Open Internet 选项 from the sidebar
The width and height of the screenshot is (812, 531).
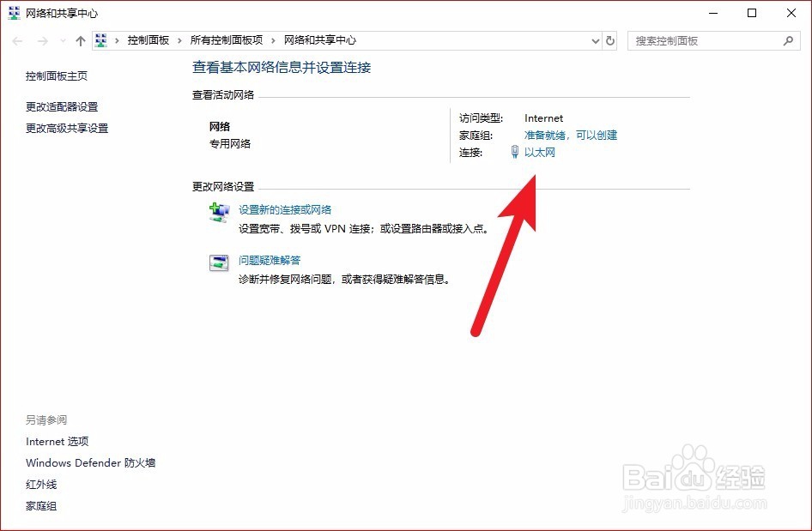pyautogui.click(x=57, y=441)
